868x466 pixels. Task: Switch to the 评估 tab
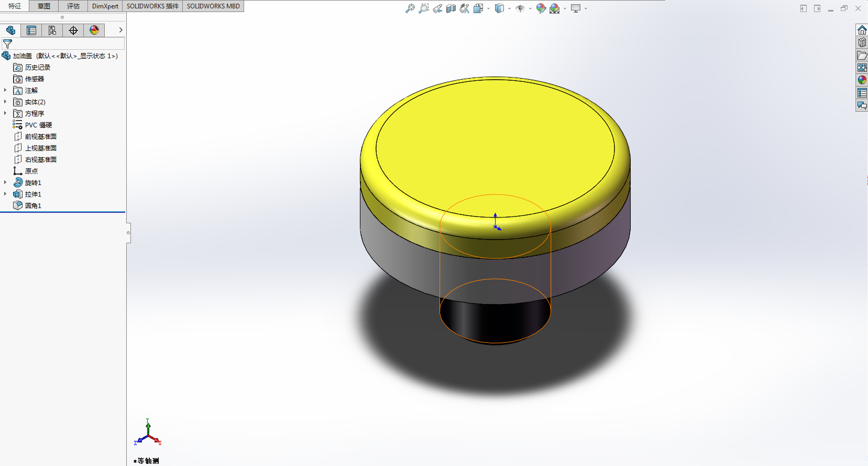(x=73, y=6)
